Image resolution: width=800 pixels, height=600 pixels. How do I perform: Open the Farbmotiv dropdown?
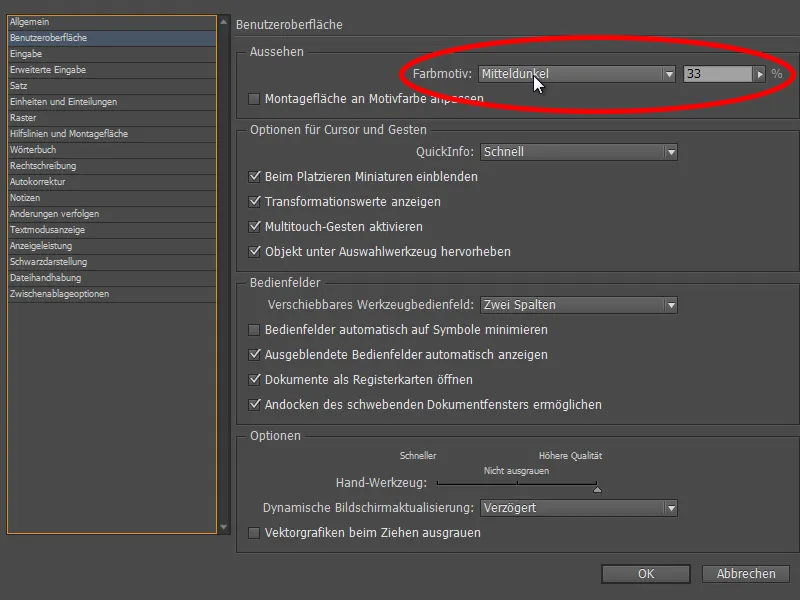point(577,74)
